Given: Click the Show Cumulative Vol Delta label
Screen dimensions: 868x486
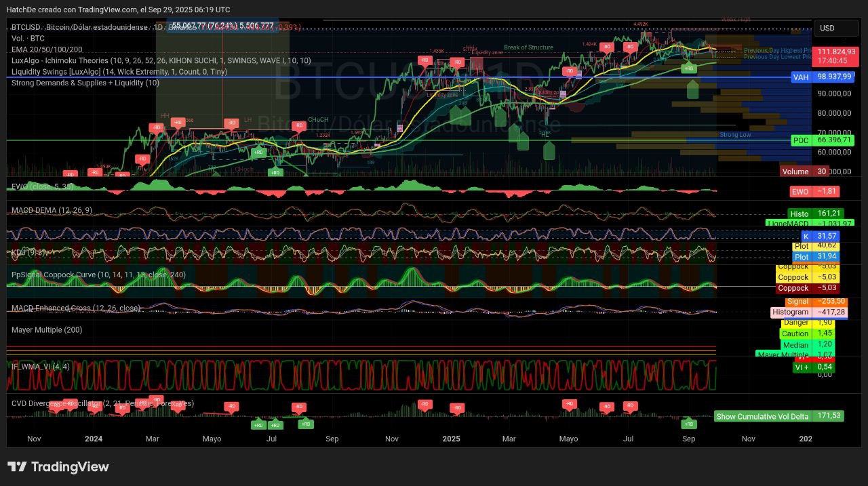Looking at the screenshot, I should pos(762,416).
